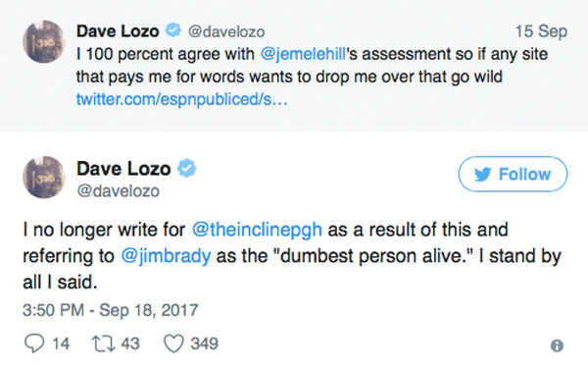Click the Twitter bird icon in the Follow button
Image resolution: width=588 pixels, height=366 pixels.
pyautogui.click(x=482, y=175)
